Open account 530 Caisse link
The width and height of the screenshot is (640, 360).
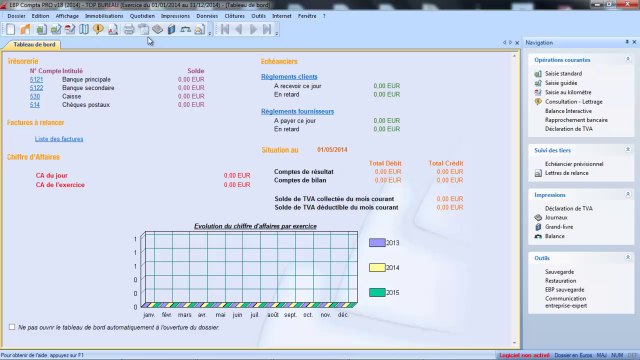click(35, 96)
